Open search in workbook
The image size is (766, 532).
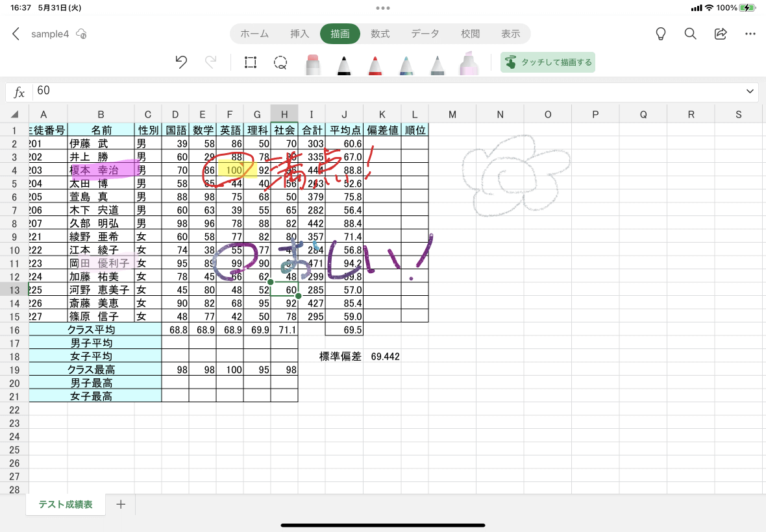click(690, 34)
